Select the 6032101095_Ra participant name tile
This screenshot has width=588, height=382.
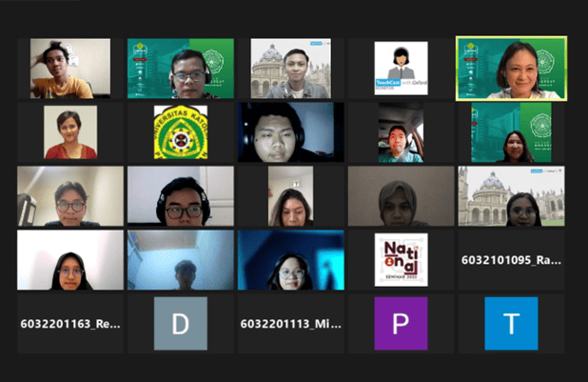click(x=511, y=259)
